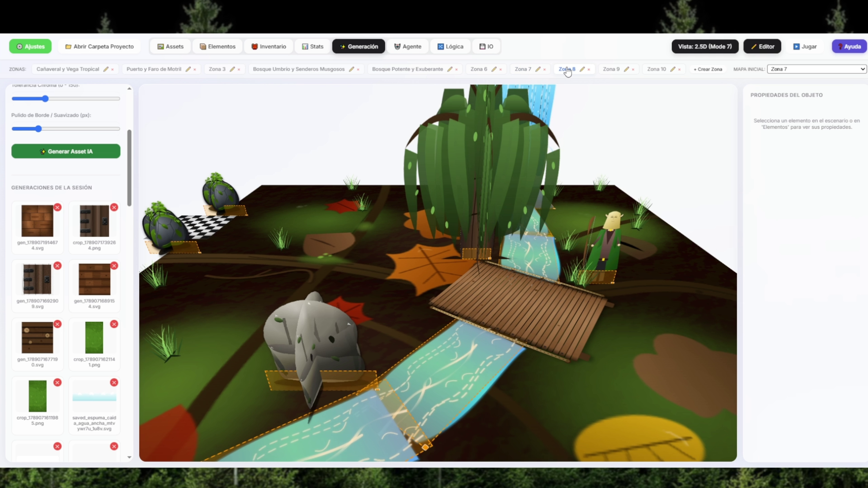The width and height of the screenshot is (868, 488).
Task: Click sidebar scroll up arrow
Action: tap(129, 88)
